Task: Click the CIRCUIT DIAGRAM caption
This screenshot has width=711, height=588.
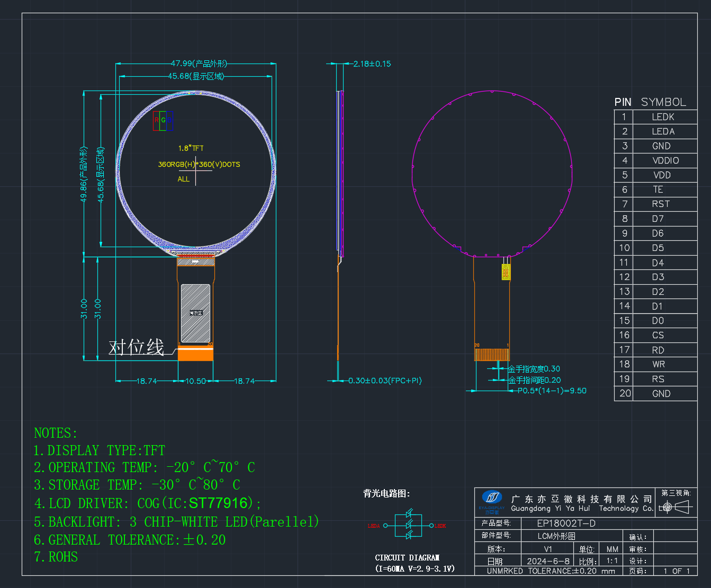Action: tap(407, 558)
